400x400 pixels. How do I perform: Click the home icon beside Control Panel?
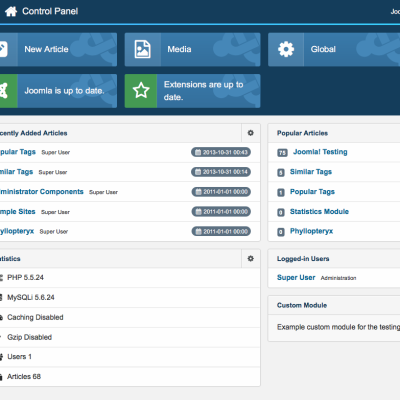click(11, 11)
